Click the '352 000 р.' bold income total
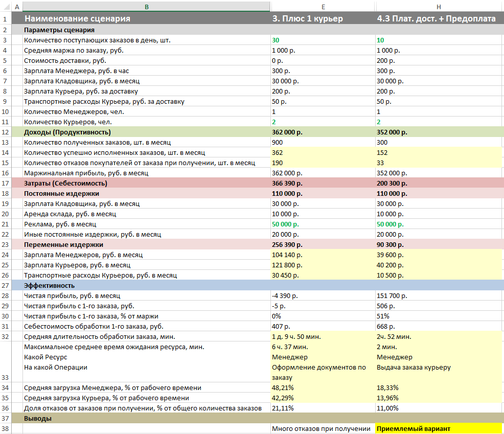 point(439,132)
